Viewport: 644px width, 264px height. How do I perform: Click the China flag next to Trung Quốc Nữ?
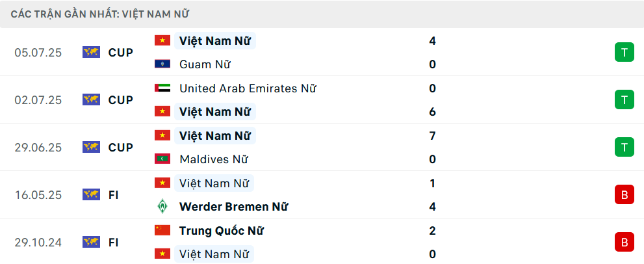(162, 230)
